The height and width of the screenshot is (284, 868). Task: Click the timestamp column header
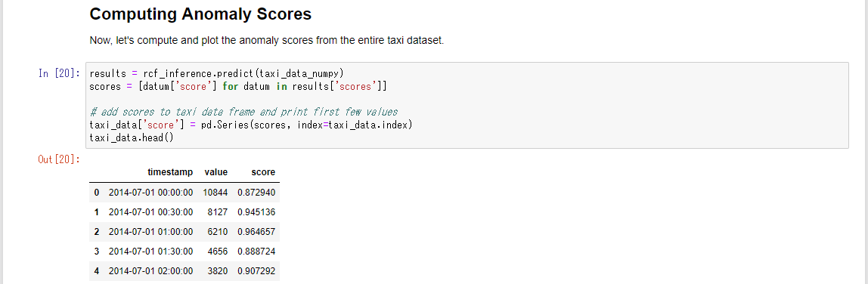(171, 172)
